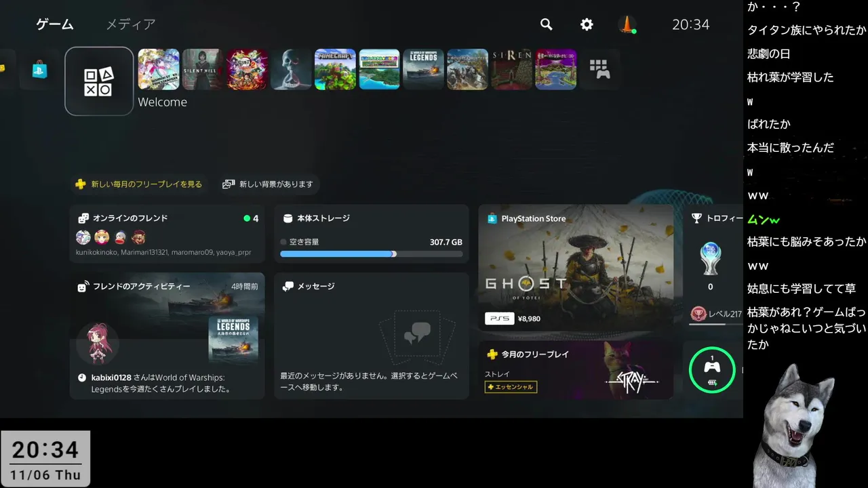Open the settings gear
Screen dimensions: 868x488
(x=587, y=24)
